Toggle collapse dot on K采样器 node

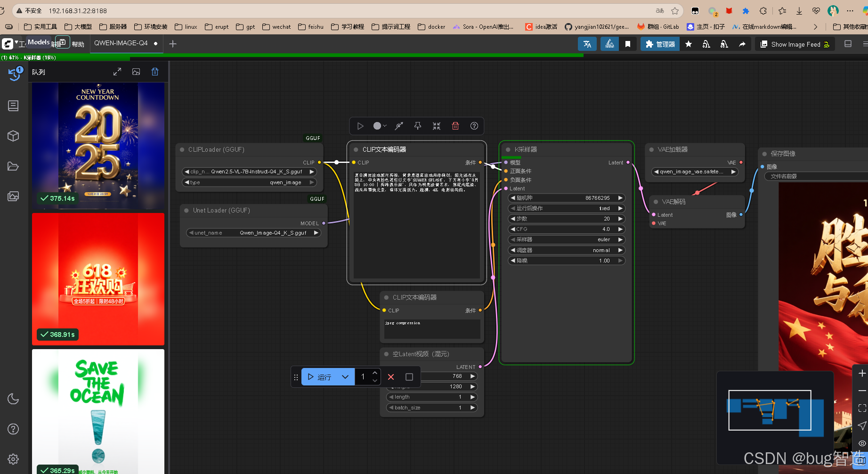click(508, 149)
